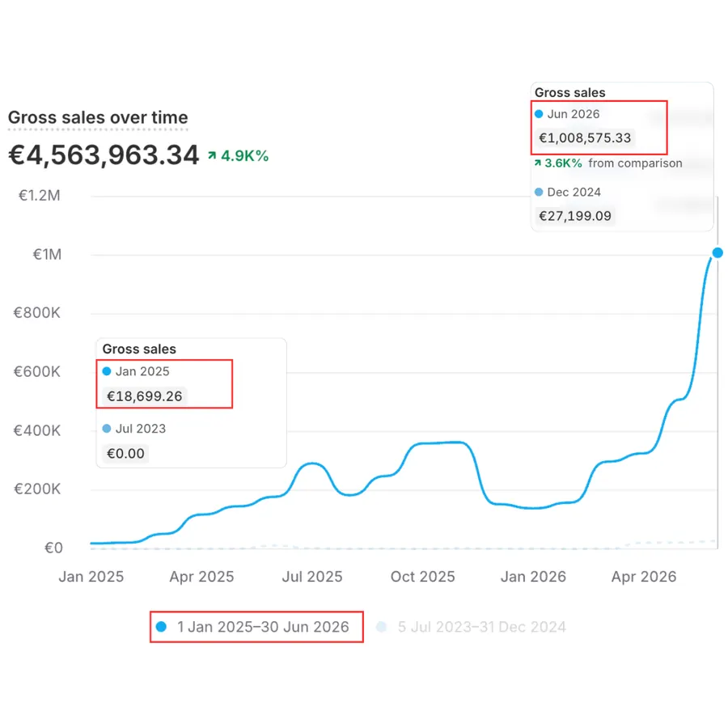
Task: Click the total €4,563,963.34 value
Action: [104, 155]
